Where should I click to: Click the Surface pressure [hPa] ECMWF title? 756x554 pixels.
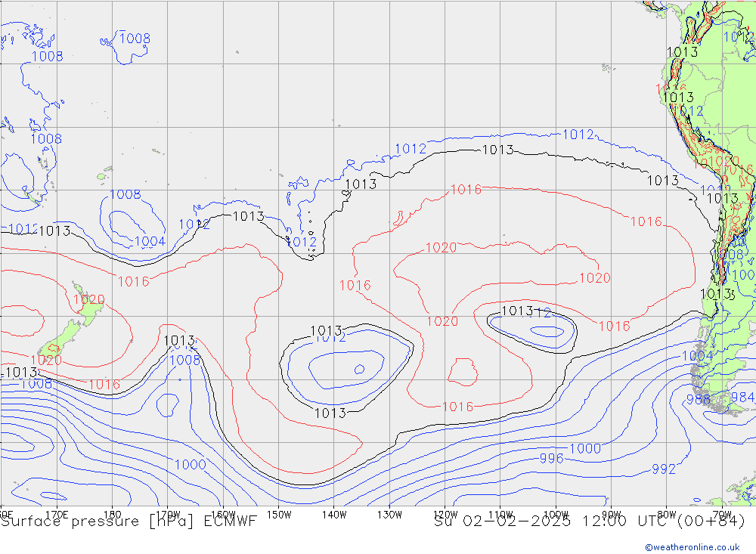(x=129, y=521)
